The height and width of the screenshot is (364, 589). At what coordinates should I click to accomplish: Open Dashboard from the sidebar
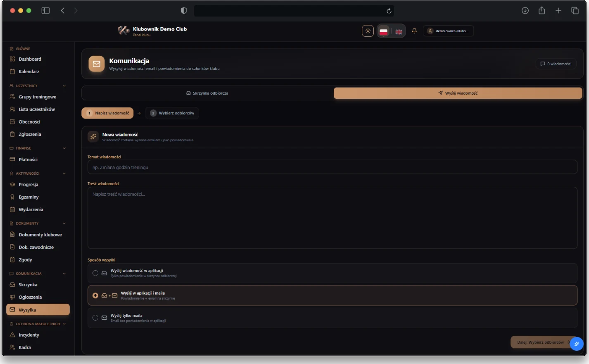click(x=30, y=59)
